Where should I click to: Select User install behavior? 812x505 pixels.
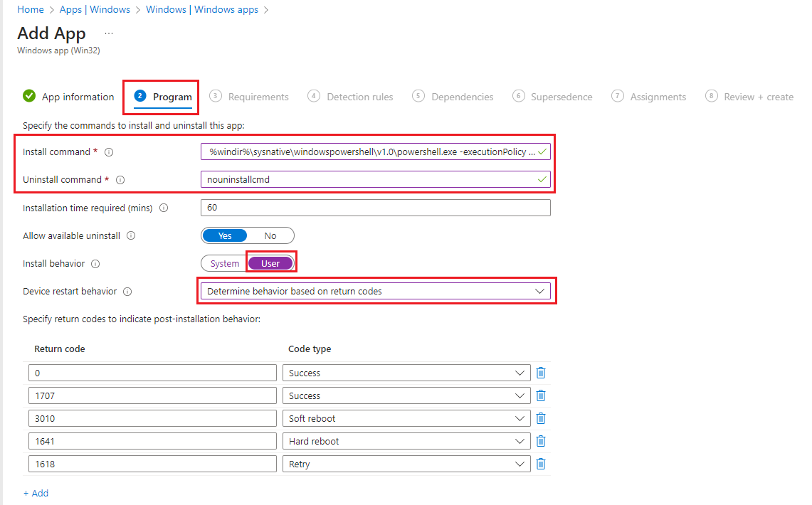coord(270,264)
